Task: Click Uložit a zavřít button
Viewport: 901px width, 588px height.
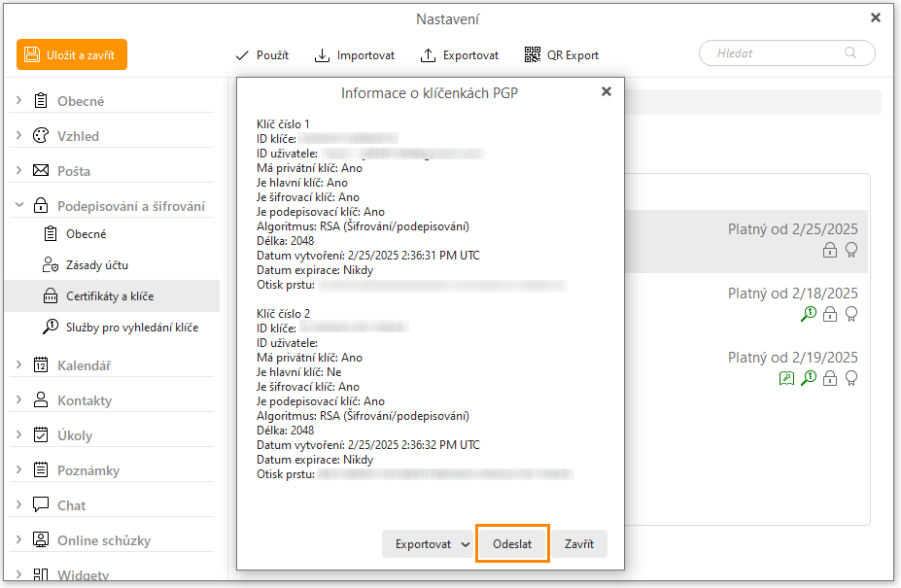Action: coord(72,55)
